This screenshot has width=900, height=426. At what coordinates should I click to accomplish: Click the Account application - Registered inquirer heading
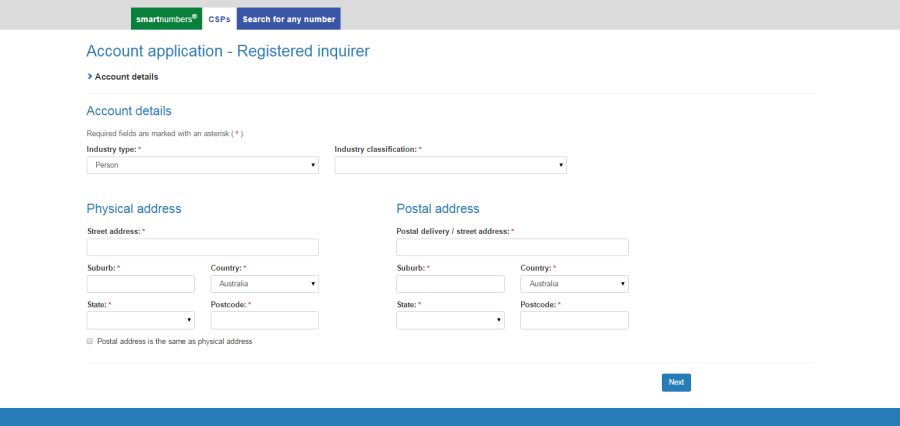click(228, 51)
